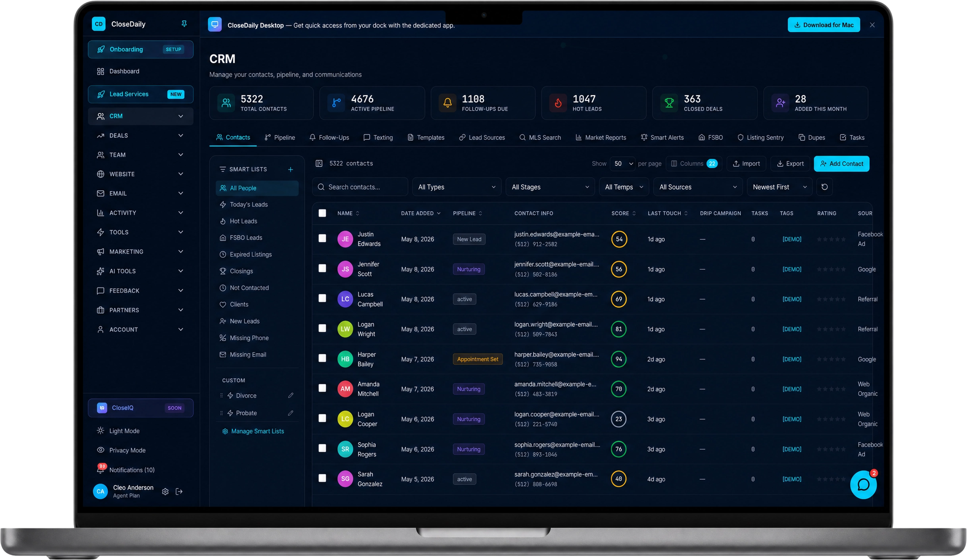
Task: Change the 50 per page dropdown
Action: coord(623,163)
